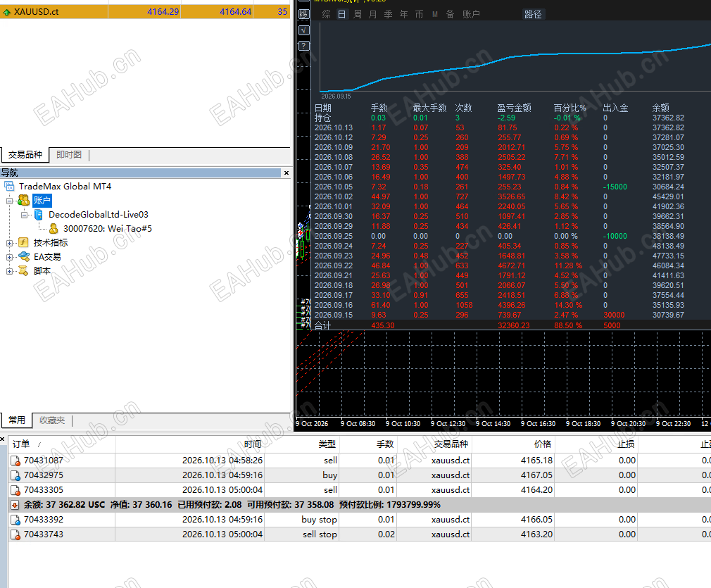This screenshot has width=711, height=588.
Task: Select the 周 weekly statistics tab
Action: click(x=358, y=15)
